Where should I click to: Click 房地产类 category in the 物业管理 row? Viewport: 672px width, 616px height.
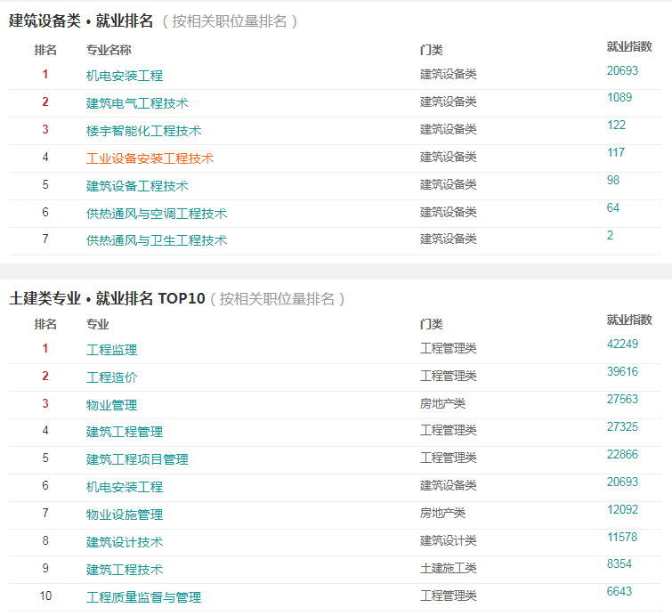[442, 403]
